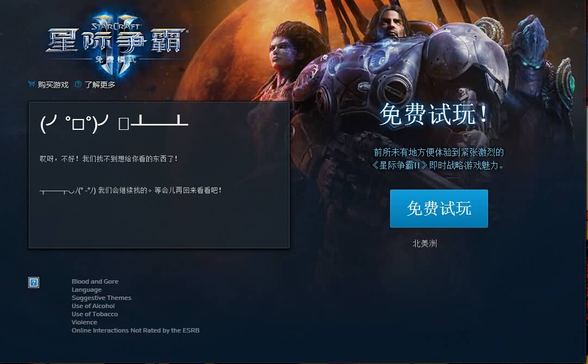The width and height of the screenshot is (588, 364).
Task: Open the 了解更多 link
Action: [99, 85]
